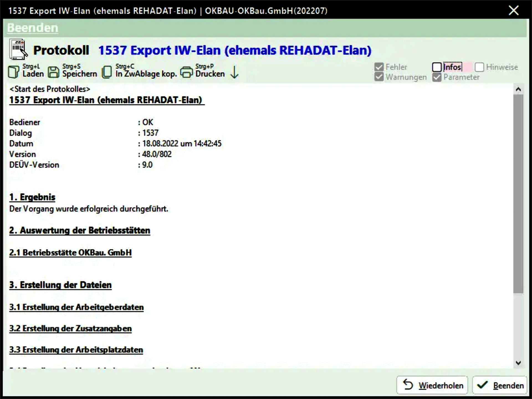532x399 pixels.
Task: Click '3.1 Erstellung der Arbeitgeberdaten' heading
Action: pyautogui.click(x=76, y=307)
